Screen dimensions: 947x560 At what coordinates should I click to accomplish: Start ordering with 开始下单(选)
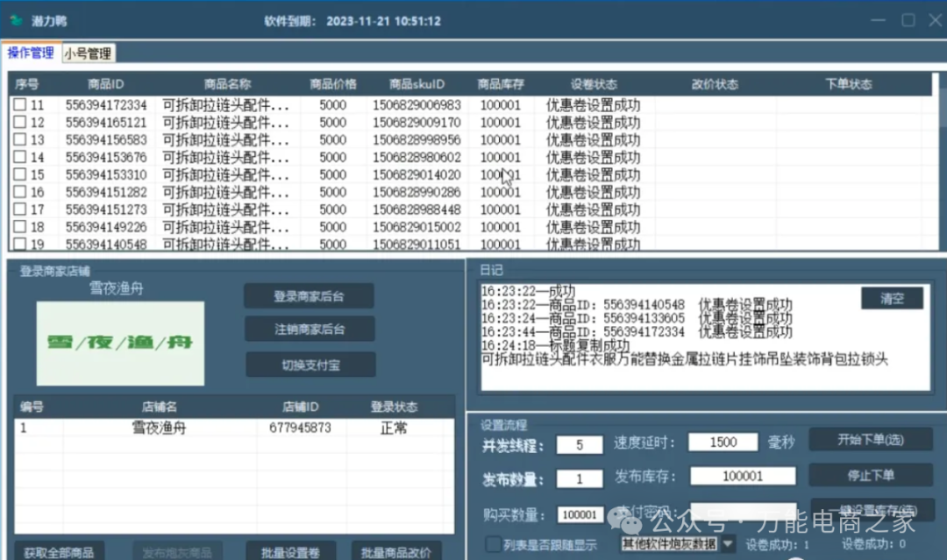(x=870, y=439)
